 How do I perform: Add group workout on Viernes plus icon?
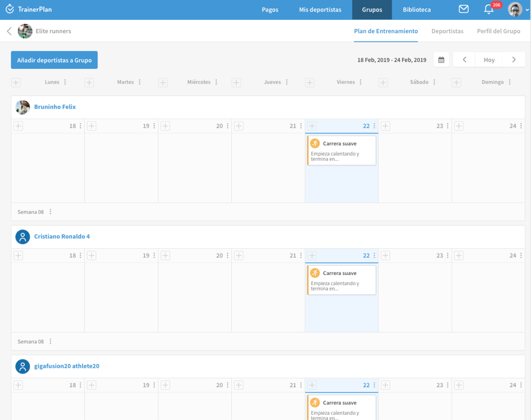coord(310,82)
